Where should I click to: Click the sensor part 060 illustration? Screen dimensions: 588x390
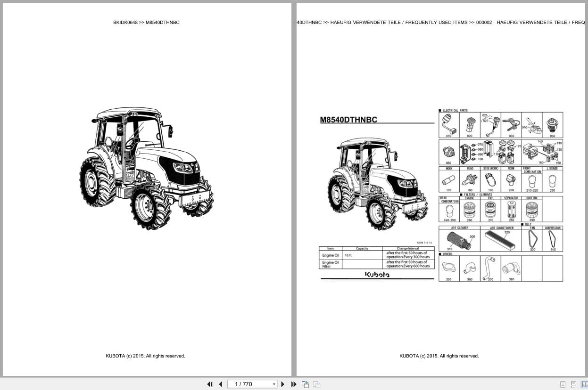[x=449, y=152]
